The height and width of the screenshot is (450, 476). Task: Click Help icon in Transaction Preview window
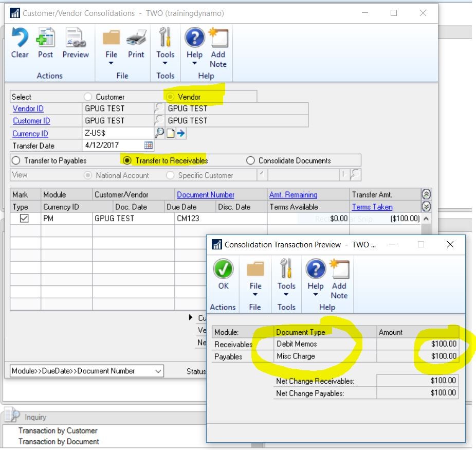click(316, 269)
